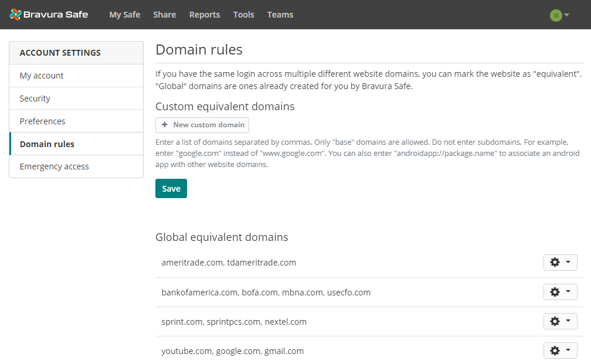This screenshot has width=591, height=364.
Task: Switch to the Reports section
Action: tap(204, 15)
